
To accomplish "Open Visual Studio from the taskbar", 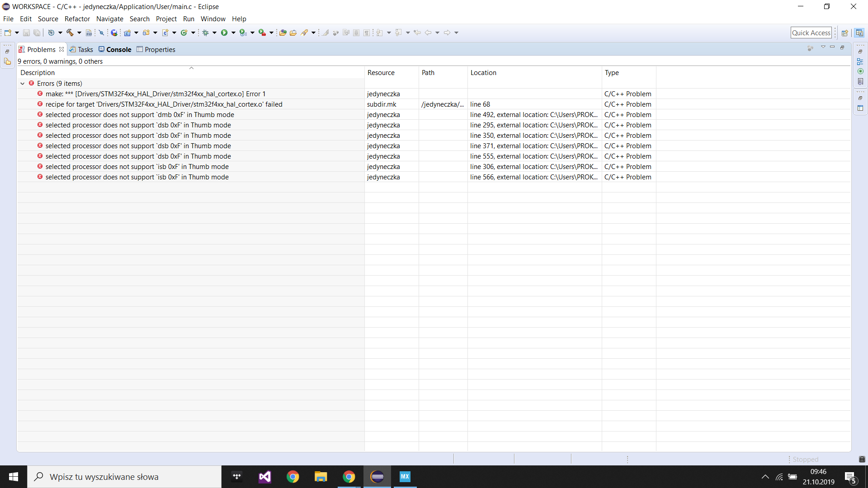I will [265, 477].
